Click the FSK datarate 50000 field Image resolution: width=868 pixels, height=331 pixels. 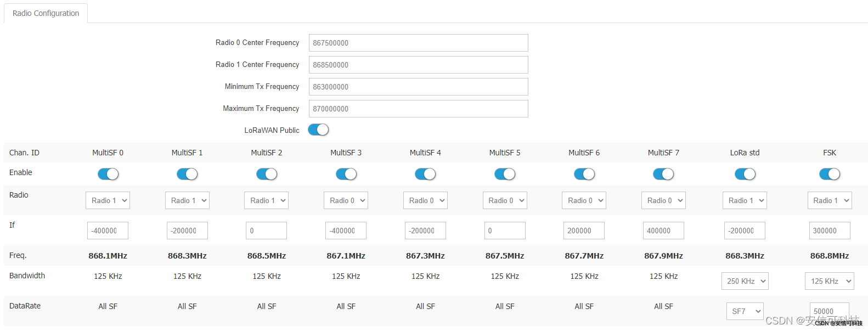(x=830, y=311)
